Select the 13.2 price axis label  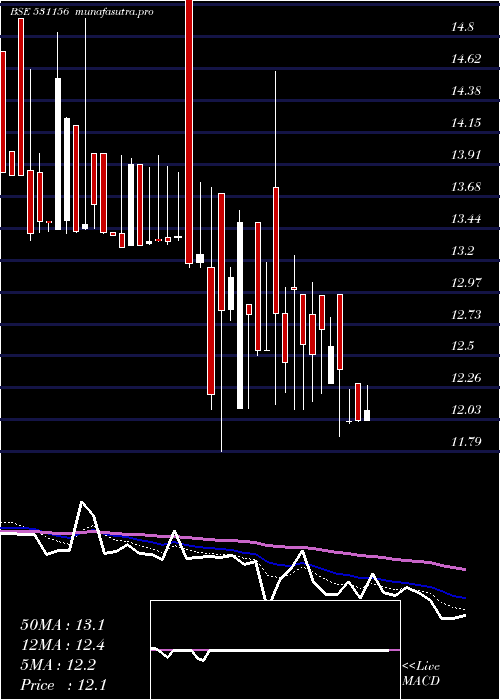[x=462, y=250]
